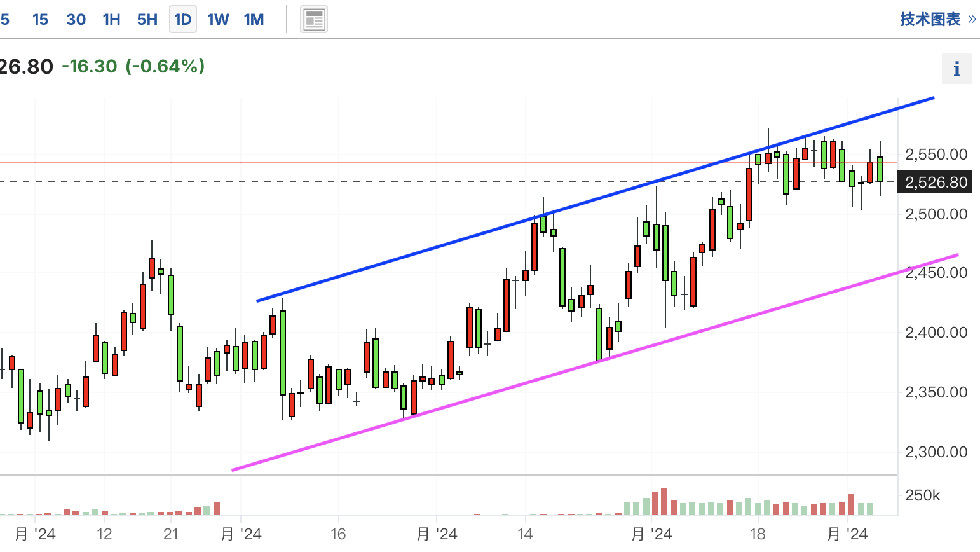Click the tallest red volume bar
Screen dimensions: 980x552
pos(664,502)
